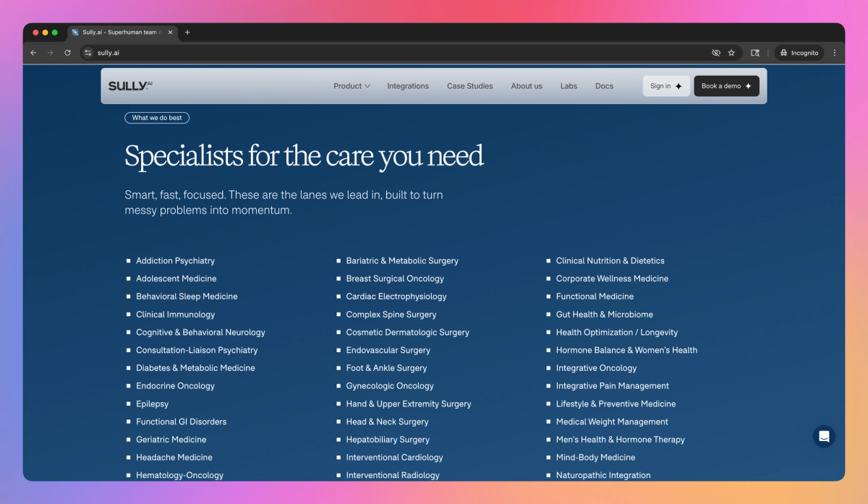Image resolution: width=868 pixels, height=504 pixels.
Task: Click Diabetes & Metabolic Medicine
Action: (x=195, y=368)
